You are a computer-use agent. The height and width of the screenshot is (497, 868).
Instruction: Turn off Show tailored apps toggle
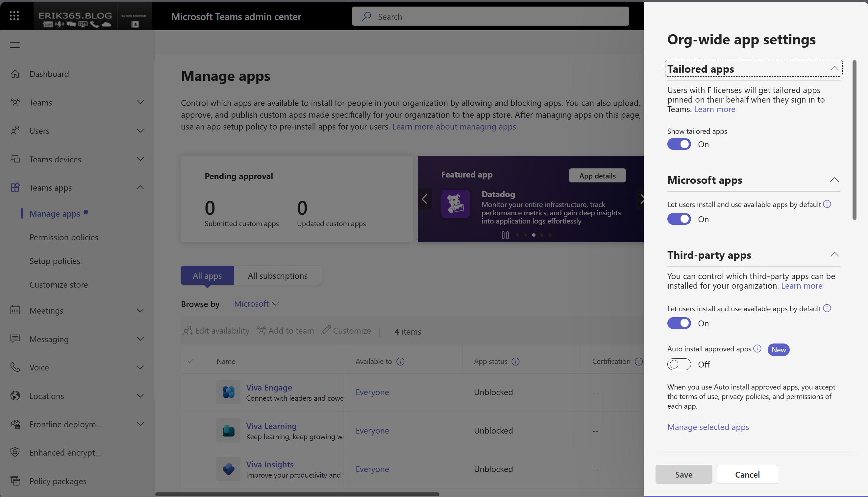679,144
